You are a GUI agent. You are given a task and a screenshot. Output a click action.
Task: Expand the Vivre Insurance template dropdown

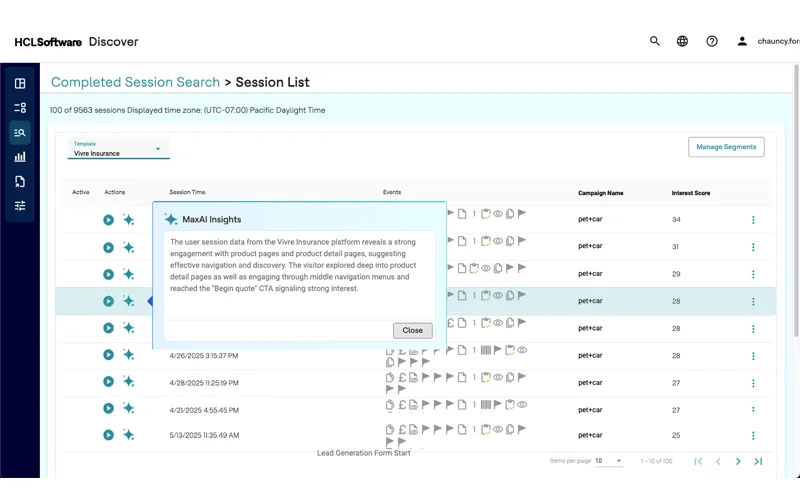[x=157, y=150]
